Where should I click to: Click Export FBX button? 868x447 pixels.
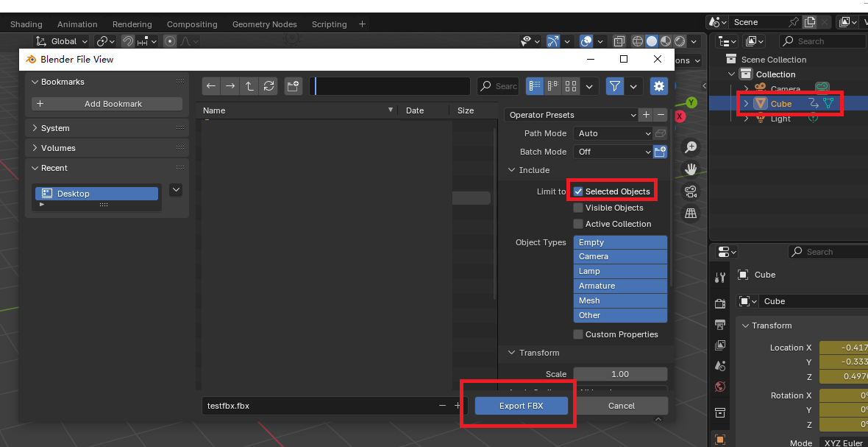[x=521, y=406]
